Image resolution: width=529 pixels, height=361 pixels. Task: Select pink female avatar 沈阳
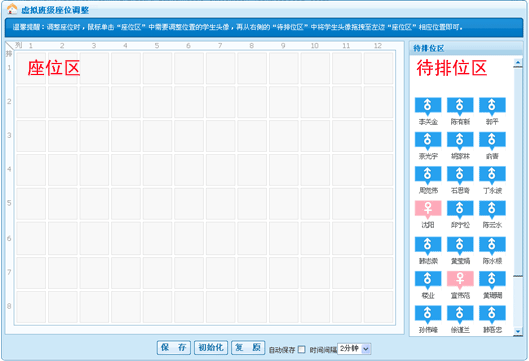(x=428, y=209)
